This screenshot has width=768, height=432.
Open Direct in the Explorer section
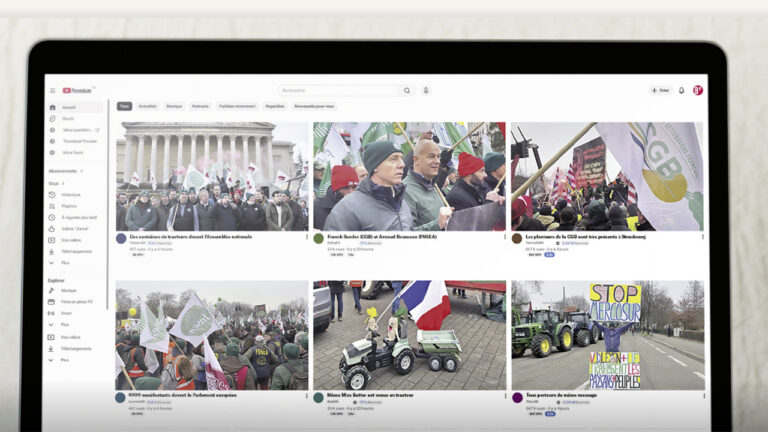[x=66, y=313]
